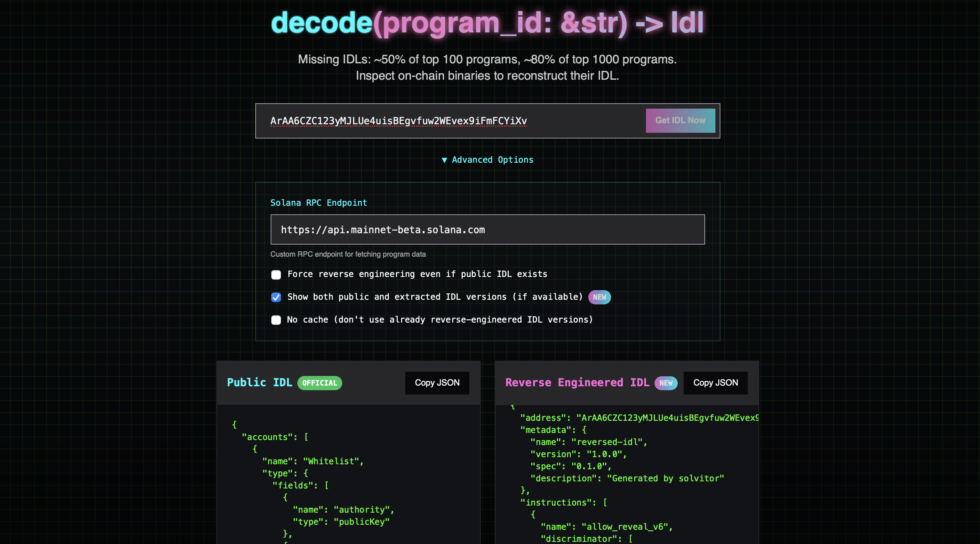Image resolution: width=980 pixels, height=544 pixels.
Task: Click the OFFICIAL badge next to Public IDL
Action: 319,383
